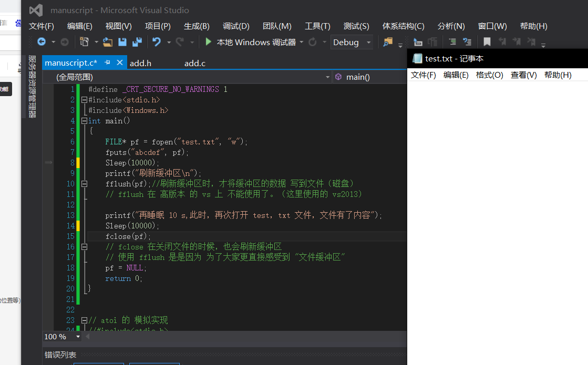Open the 窗口(W) window menu

tap(492, 26)
